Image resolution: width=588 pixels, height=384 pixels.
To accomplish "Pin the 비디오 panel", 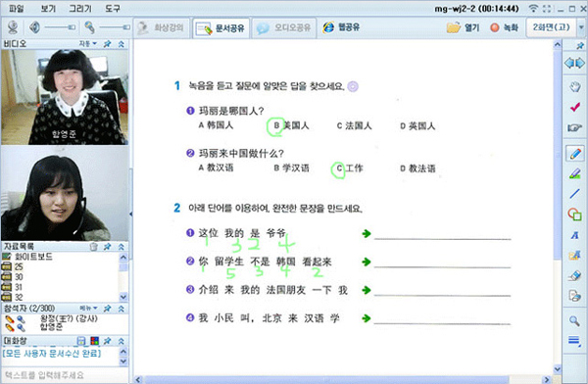I will [x=107, y=44].
